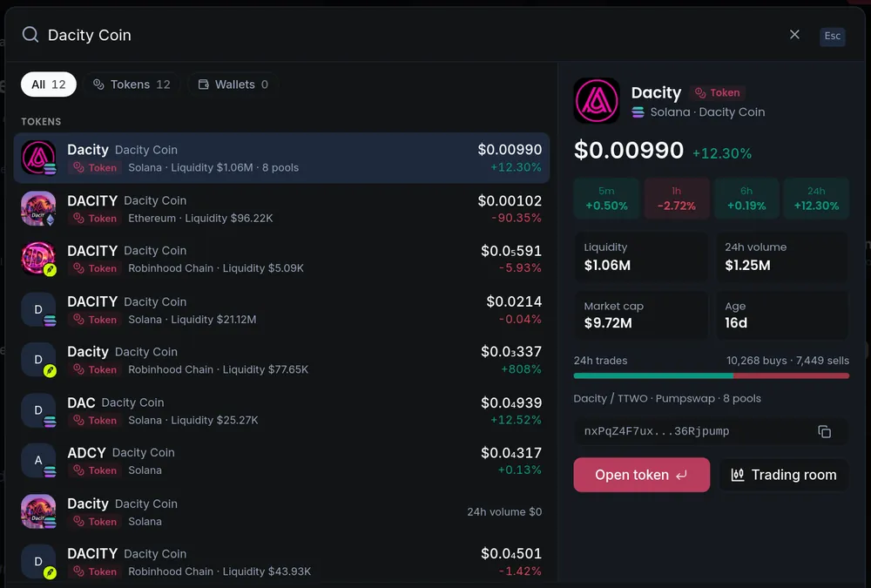871x588 pixels.
Task: Click the Token badge on the Dacity $0.00990 row
Action: tap(95, 168)
